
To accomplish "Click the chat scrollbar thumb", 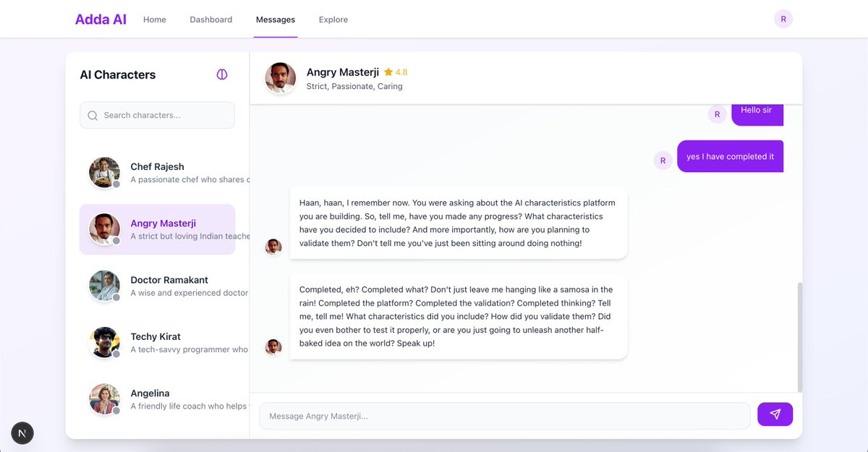I will click(x=799, y=337).
